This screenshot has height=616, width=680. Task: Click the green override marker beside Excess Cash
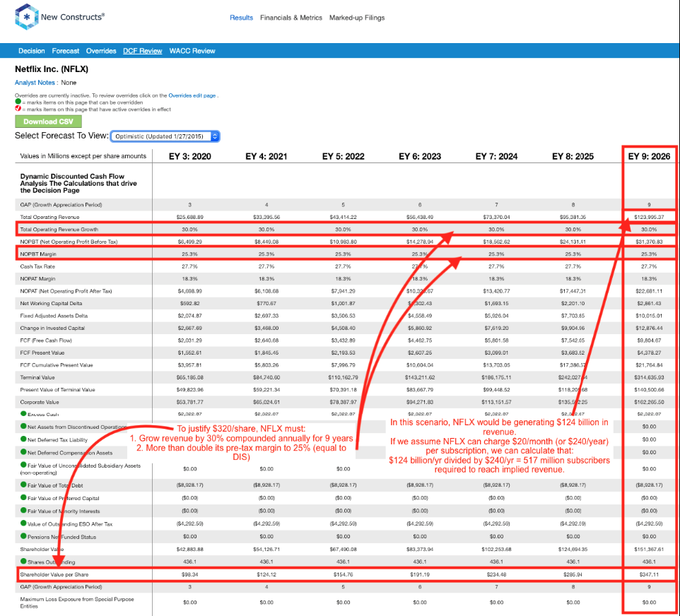23,413
